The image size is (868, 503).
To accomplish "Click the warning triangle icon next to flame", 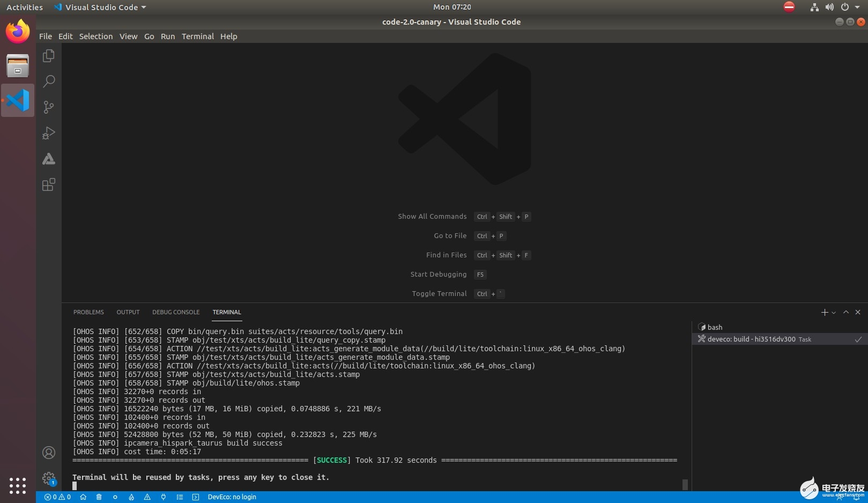I will 147,497.
